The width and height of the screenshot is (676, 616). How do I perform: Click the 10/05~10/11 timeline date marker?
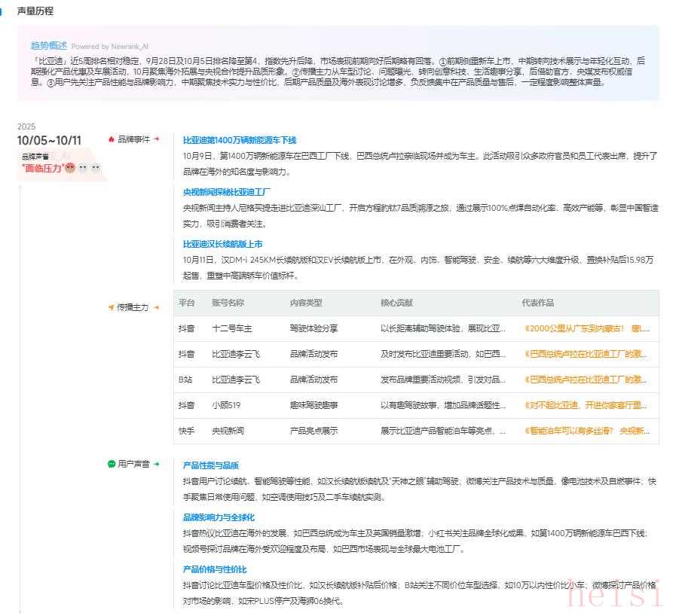50,140
